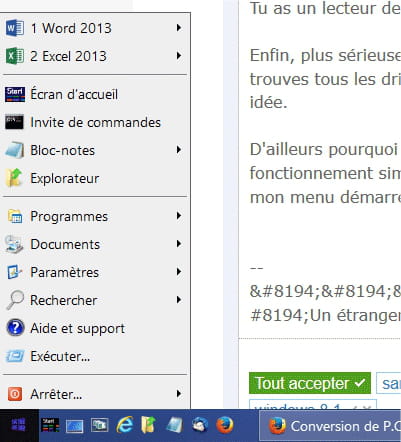Click the green Tout accepter button
Viewport: 401px width, 442px height.
[x=310, y=383]
